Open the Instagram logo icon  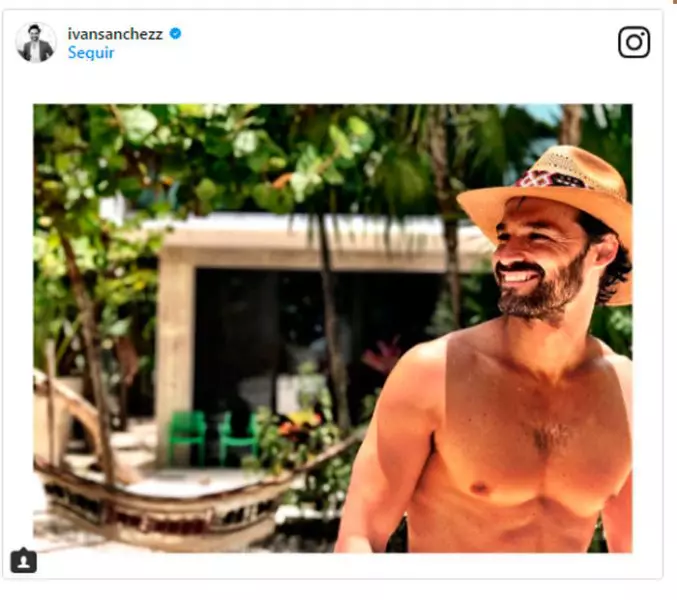point(634,42)
